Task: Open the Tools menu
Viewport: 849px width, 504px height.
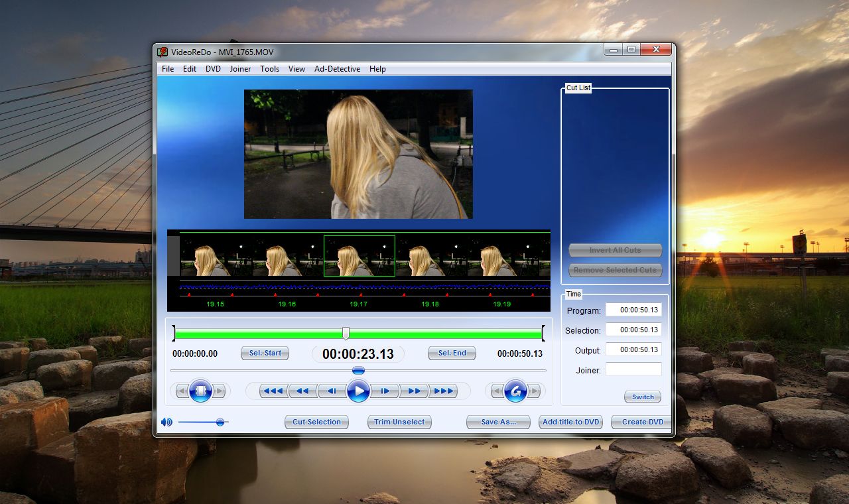Action: tap(269, 69)
